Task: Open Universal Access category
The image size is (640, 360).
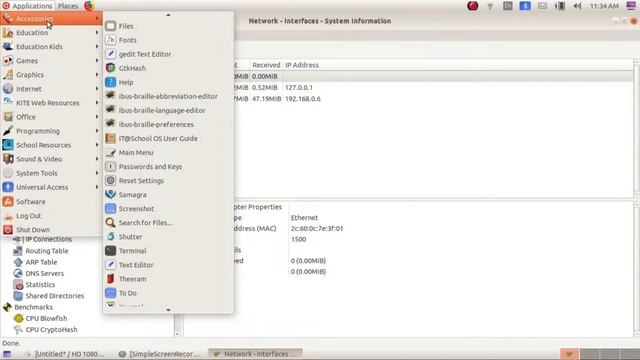Action: pyautogui.click(x=51, y=187)
